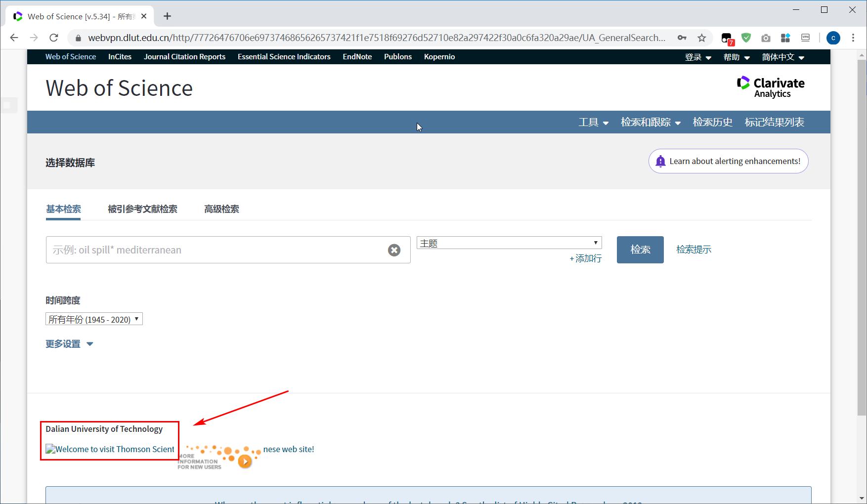Open the 简体中文 language dropdown
Image resolution: width=867 pixels, height=504 pixels.
(x=783, y=57)
